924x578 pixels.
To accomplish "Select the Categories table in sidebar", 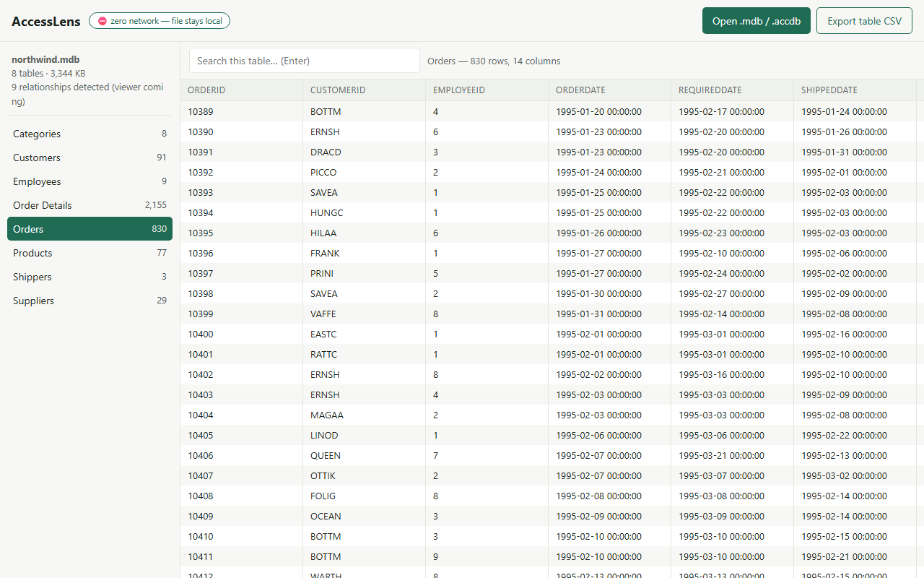I will click(90, 134).
